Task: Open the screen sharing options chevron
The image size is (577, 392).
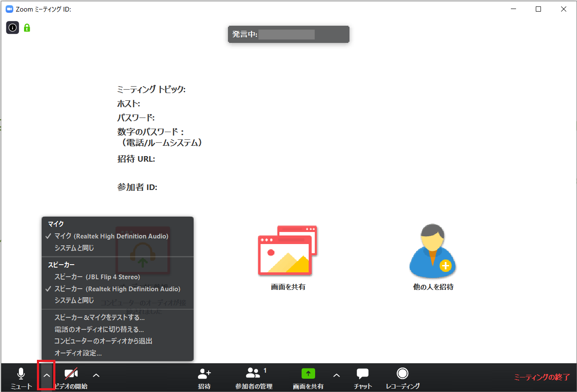Action: coord(336,374)
